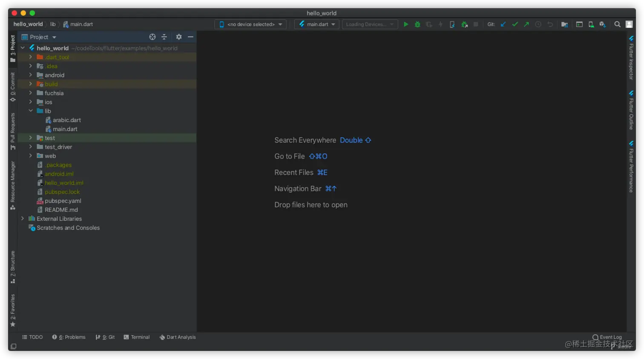Select README.md file
Viewport: 644px width, 359px height.
[61, 210]
